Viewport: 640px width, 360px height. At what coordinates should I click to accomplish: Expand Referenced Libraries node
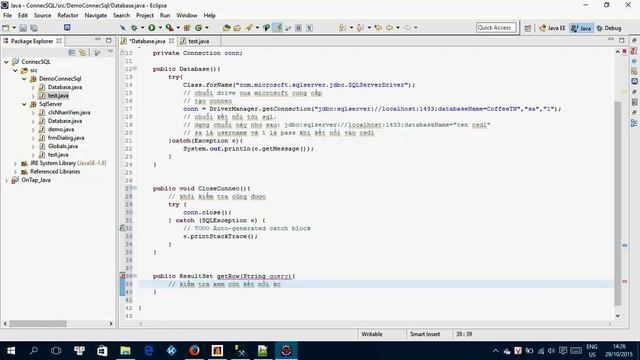[15, 172]
